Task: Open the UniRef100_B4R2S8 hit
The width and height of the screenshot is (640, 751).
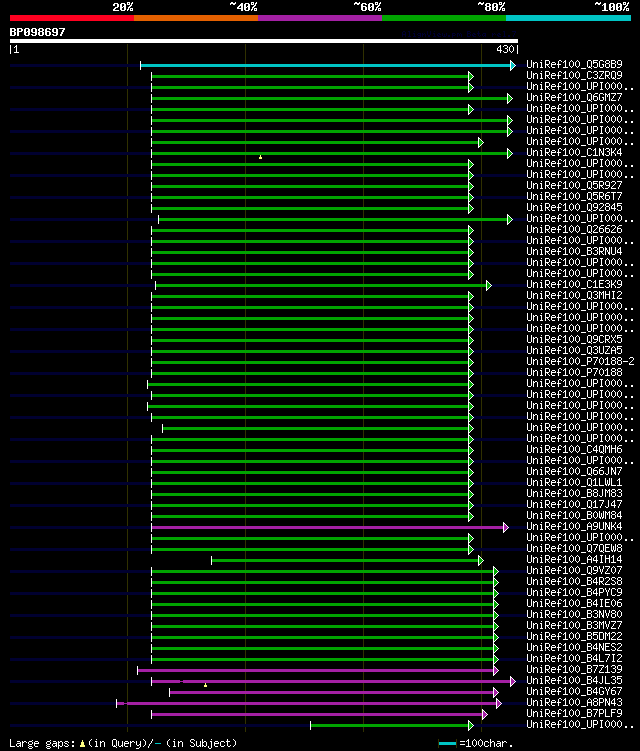Action: coord(574,581)
